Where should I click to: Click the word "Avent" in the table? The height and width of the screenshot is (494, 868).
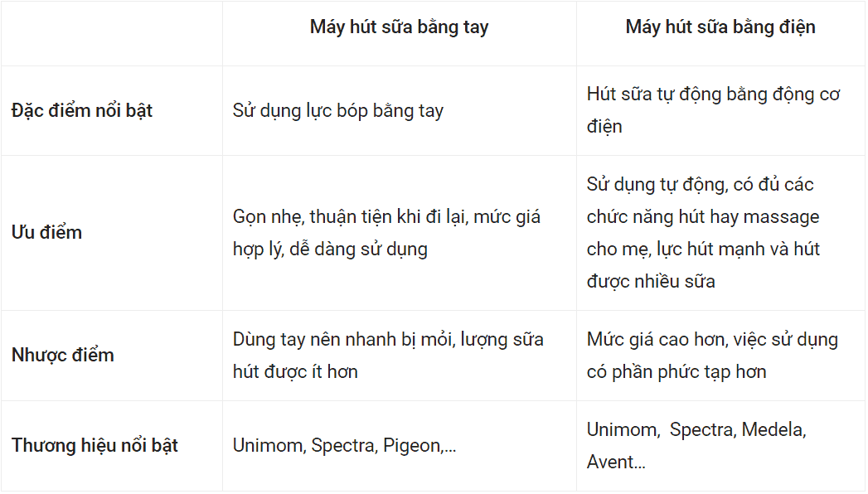[611, 463]
